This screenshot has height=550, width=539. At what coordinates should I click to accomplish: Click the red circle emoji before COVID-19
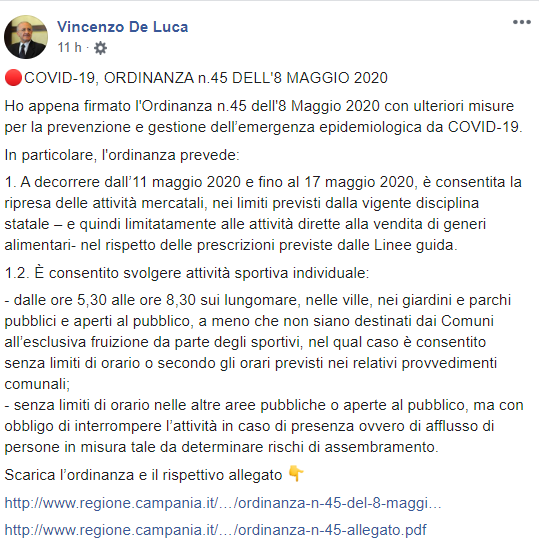point(13,78)
